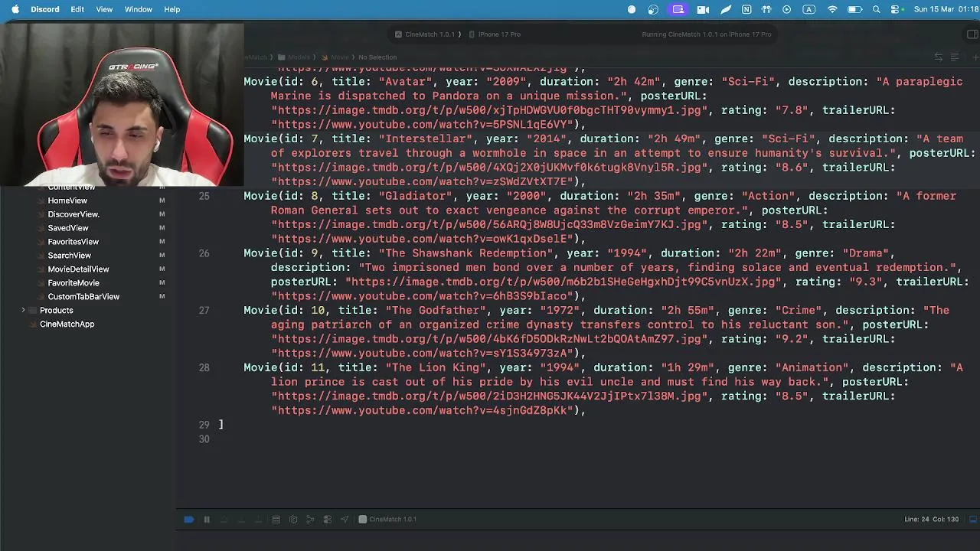980x551 pixels.
Task: Open the FavoriteMovie file
Action: (73, 283)
